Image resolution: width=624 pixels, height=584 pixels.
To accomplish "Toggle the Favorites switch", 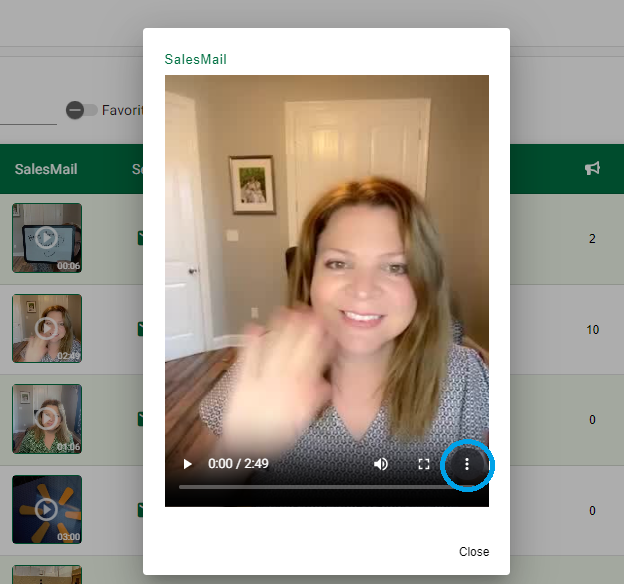I will (82, 110).
